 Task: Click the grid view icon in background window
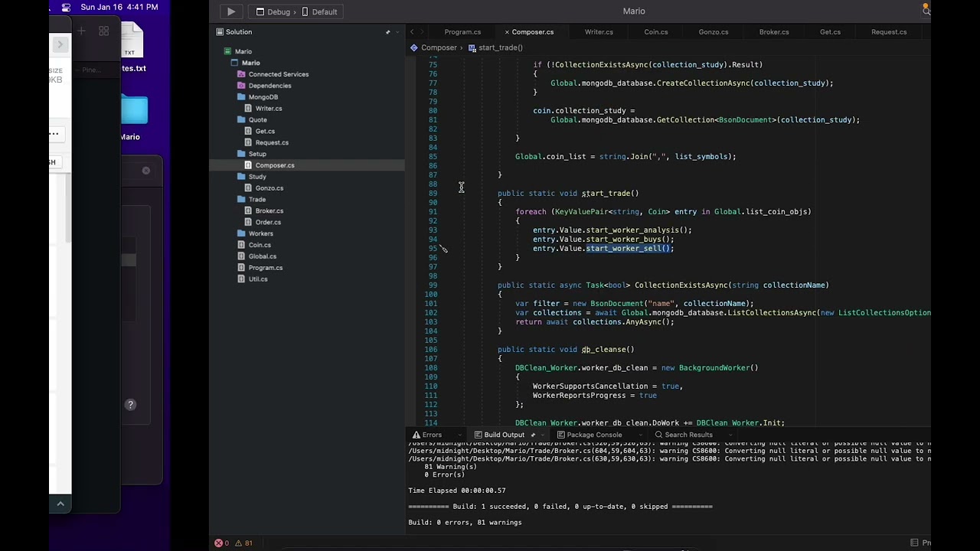104,31
